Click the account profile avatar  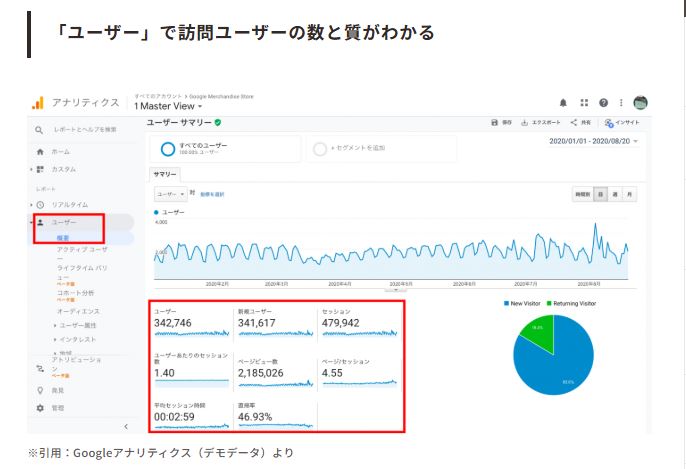[640, 102]
